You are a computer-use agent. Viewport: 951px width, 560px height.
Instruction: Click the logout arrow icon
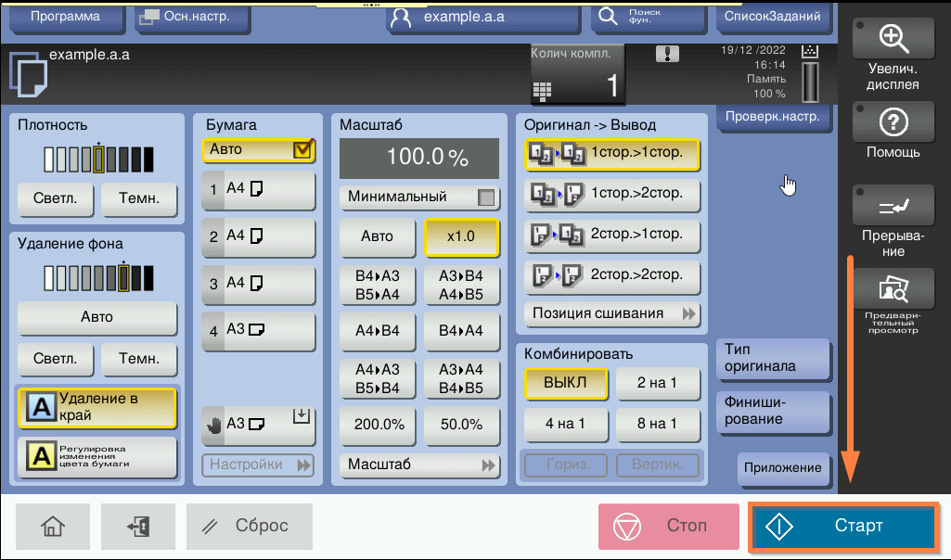pyautogui.click(x=143, y=527)
